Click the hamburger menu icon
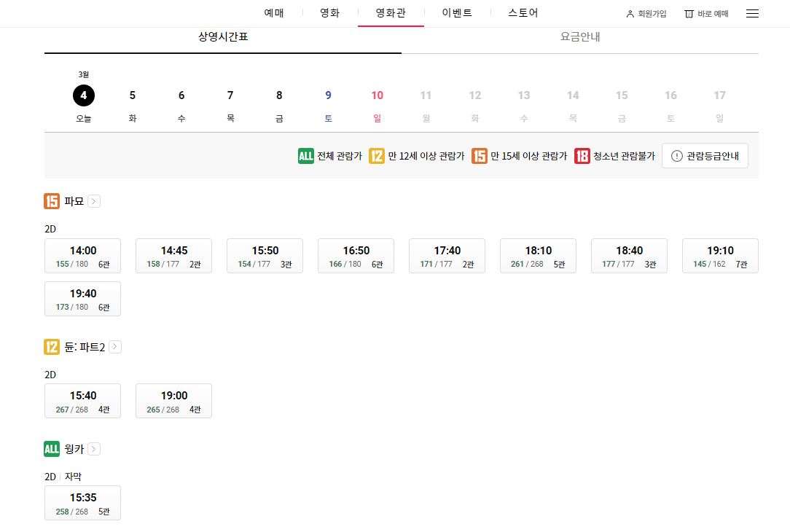Screen dimensions: 790x532 point(754,12)
